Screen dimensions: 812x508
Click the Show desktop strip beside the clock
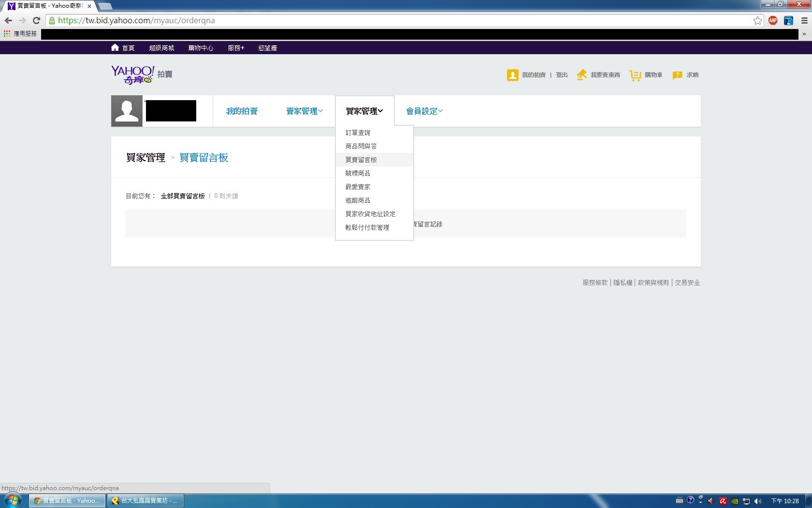click(808, 501)
